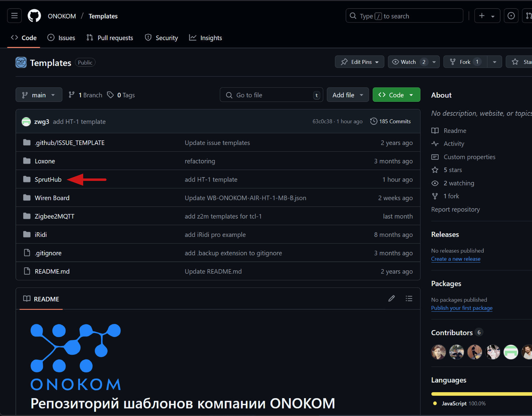Open the SprutHub folder
Image resolution: width=532 pixels, height=416 pixels.
tap(48, 180)
